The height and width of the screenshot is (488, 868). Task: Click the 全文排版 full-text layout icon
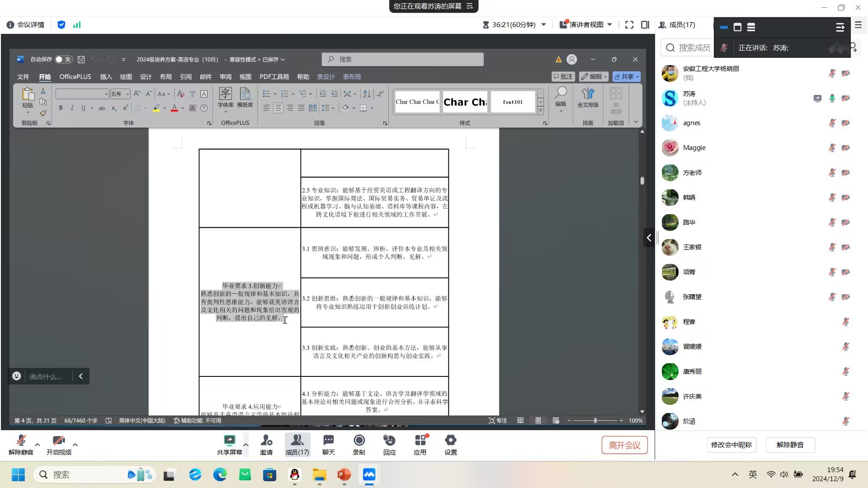coord(588,98)
